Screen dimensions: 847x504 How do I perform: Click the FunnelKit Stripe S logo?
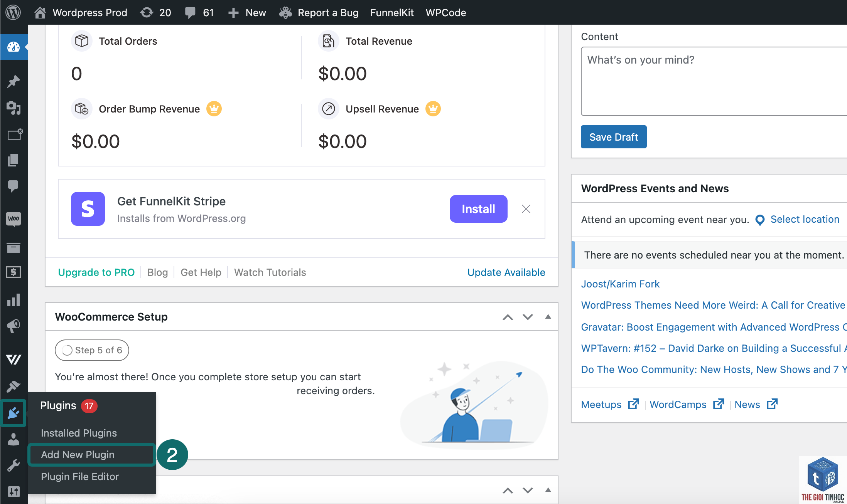pyautogui.click(x=88, y=209)
